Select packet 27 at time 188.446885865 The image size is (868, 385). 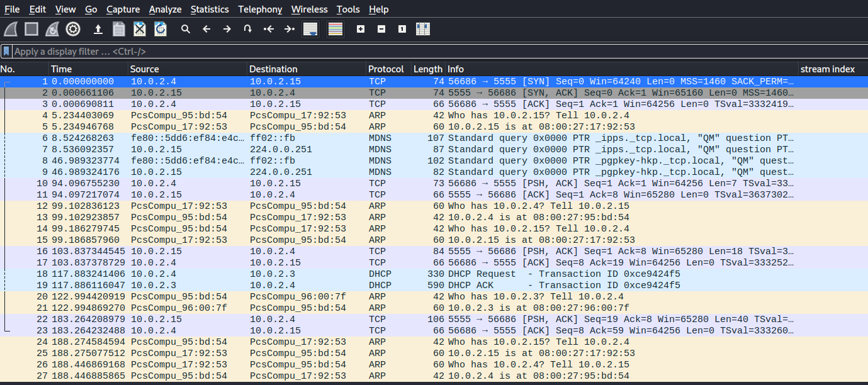point(434,376)
